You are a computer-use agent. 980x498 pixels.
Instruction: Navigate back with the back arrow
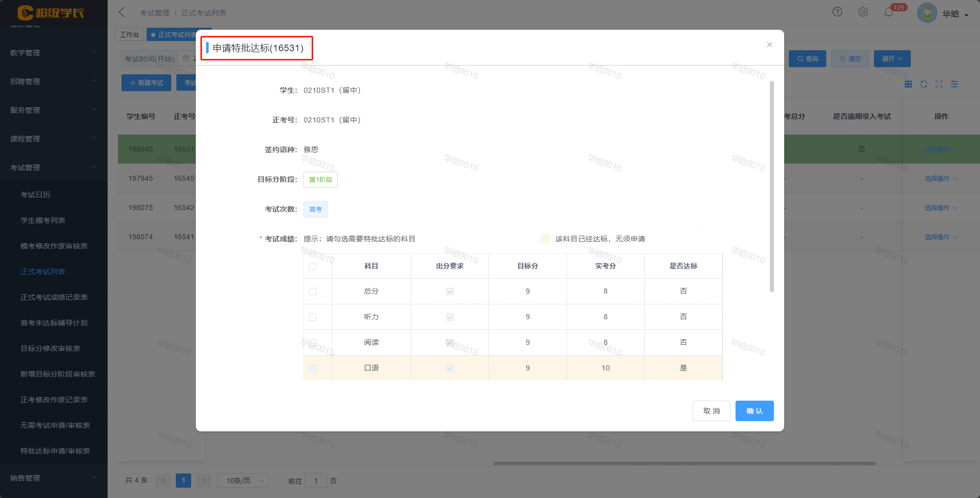click(121, 11)
